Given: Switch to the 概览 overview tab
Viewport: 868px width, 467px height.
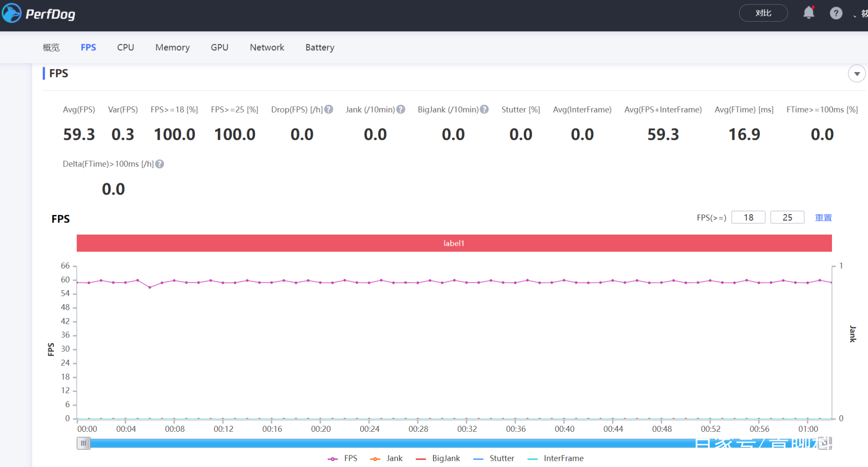Looking at the screenshot, I should [51, 47].
